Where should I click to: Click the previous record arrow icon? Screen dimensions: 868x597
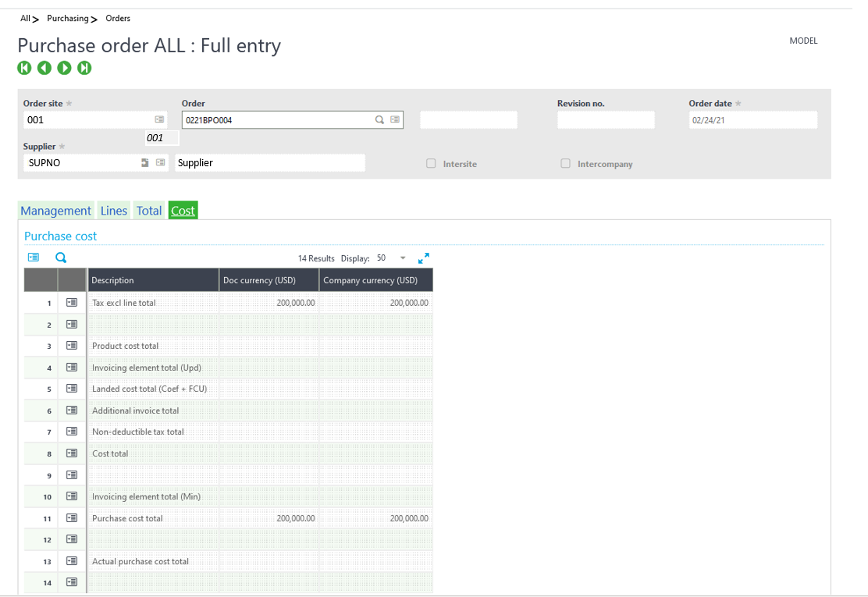coord(44,68)
